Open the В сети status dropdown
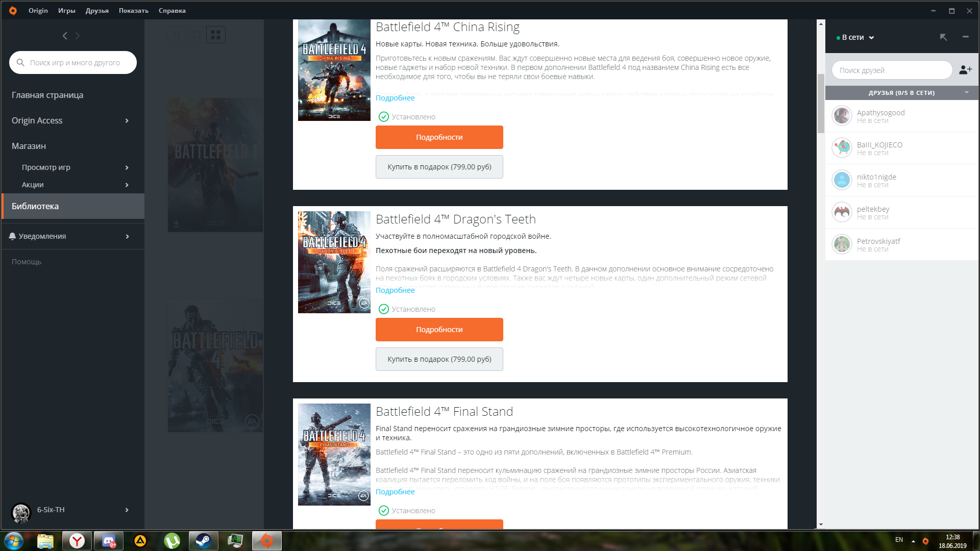980x551 pixels. pyautogui.click(x=855, y=37)
